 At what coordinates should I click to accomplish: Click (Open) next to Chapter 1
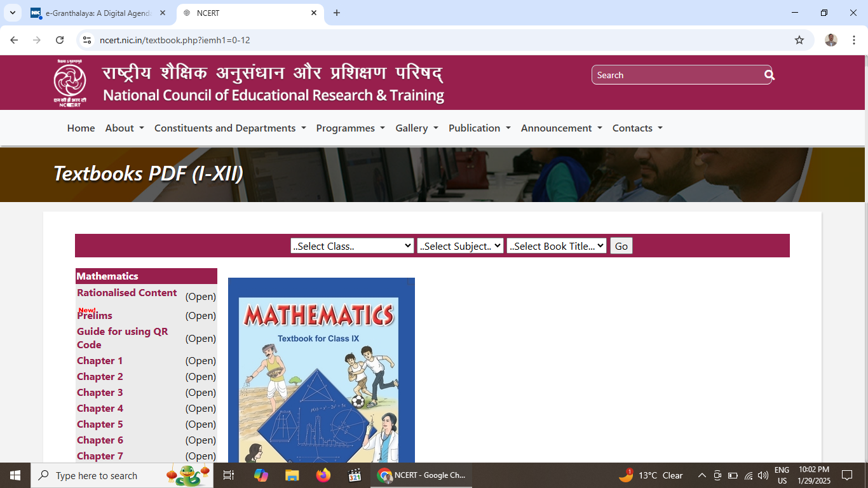coord(201,360)
